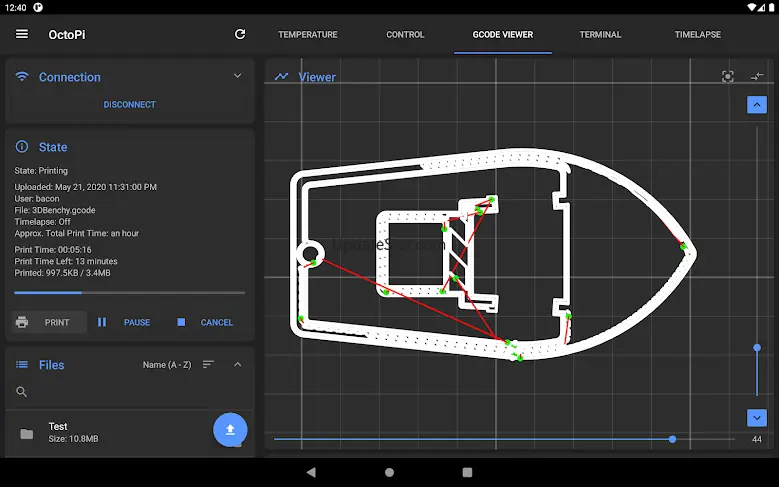Open the Terminal tab
The image size is (779, 487).
click(600, 34)
